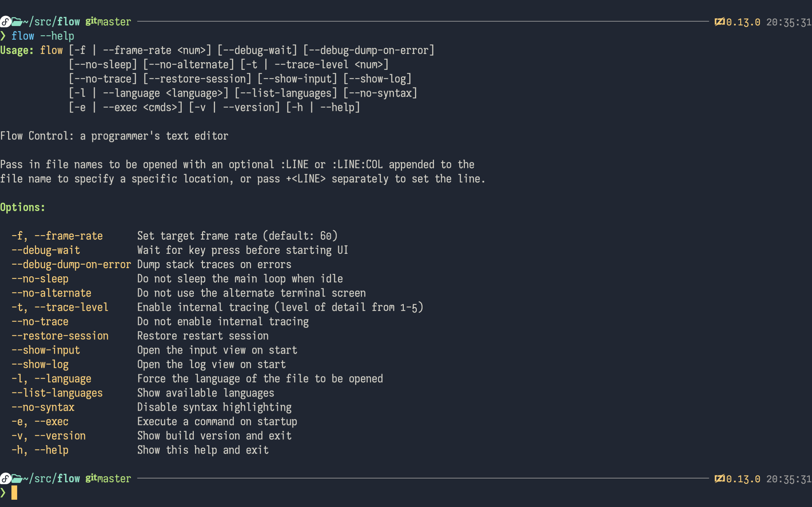Click the open folder icon in the first prompt
This screenshot has width=812, height=507.
pyautogui.click(x=17, y=22)
